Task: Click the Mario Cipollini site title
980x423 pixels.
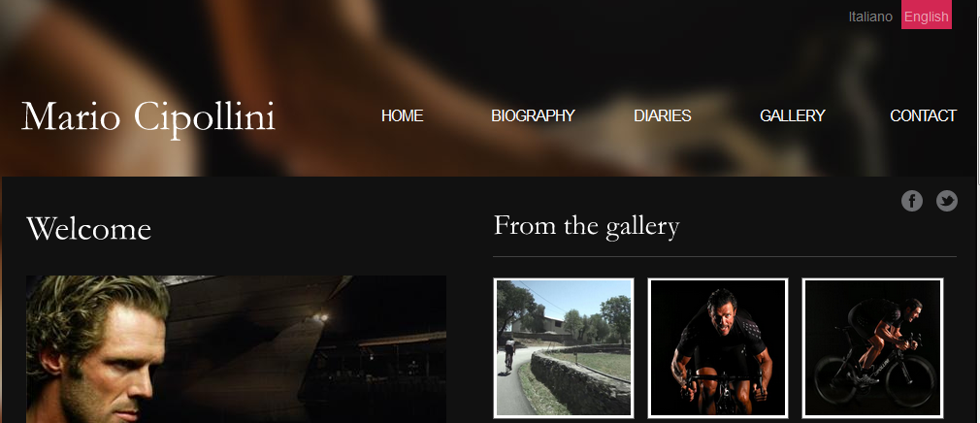Action: (148, 116)
